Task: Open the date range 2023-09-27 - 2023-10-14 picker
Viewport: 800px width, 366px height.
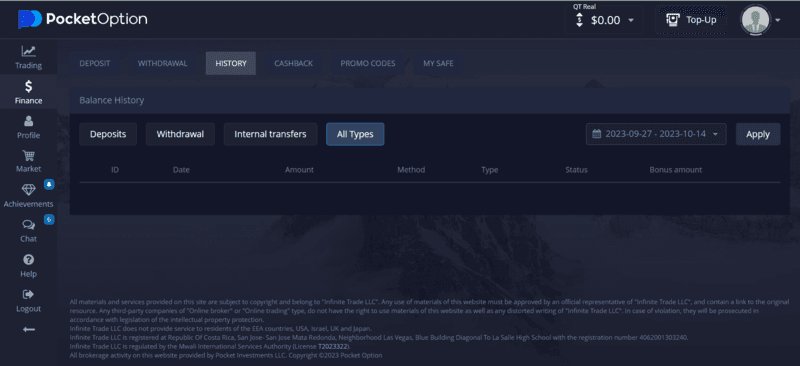Action: 656,134
